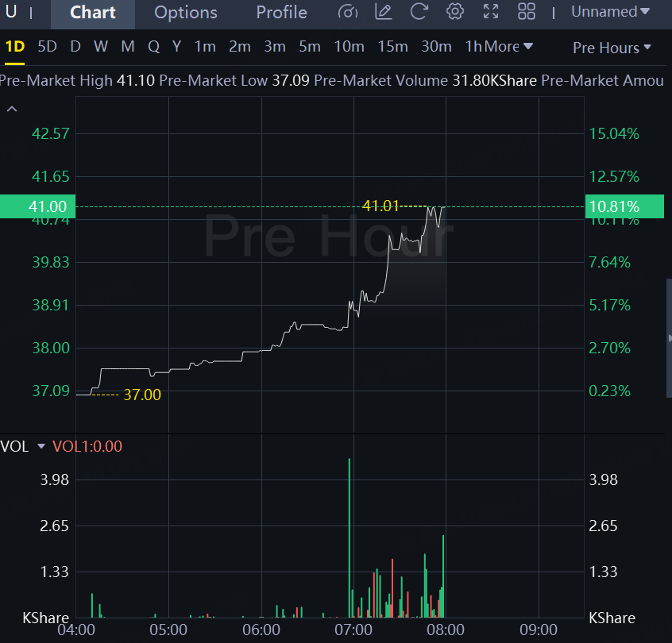Switch to the Options tab
Image resolution: width=672 pixels, height=643 pixels.
[x=186, y=13]
